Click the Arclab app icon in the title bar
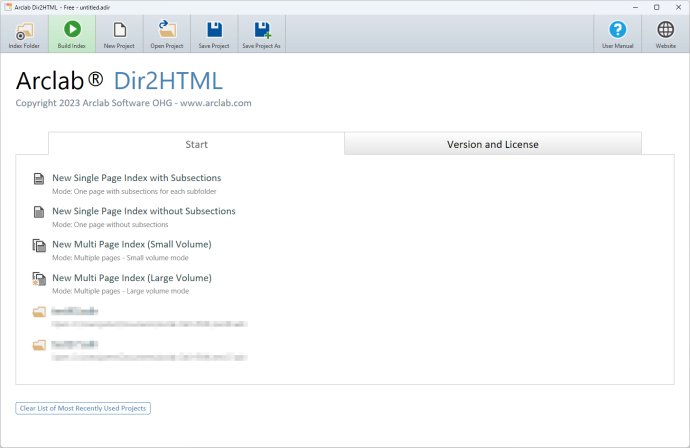Screen dimensions: 690x448 tap(7, 7)
